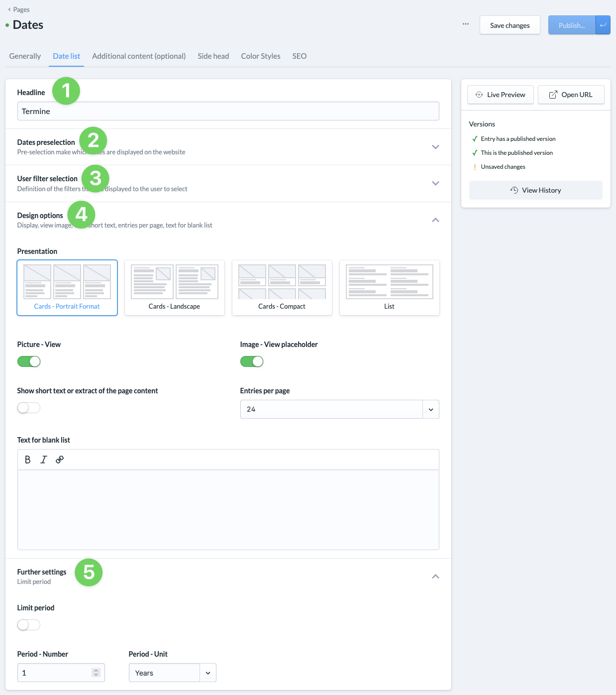Toggle italic formatting in text editor
Viewport: 616px width, 695px height.
pyautogui.click(x=44, y=460)
